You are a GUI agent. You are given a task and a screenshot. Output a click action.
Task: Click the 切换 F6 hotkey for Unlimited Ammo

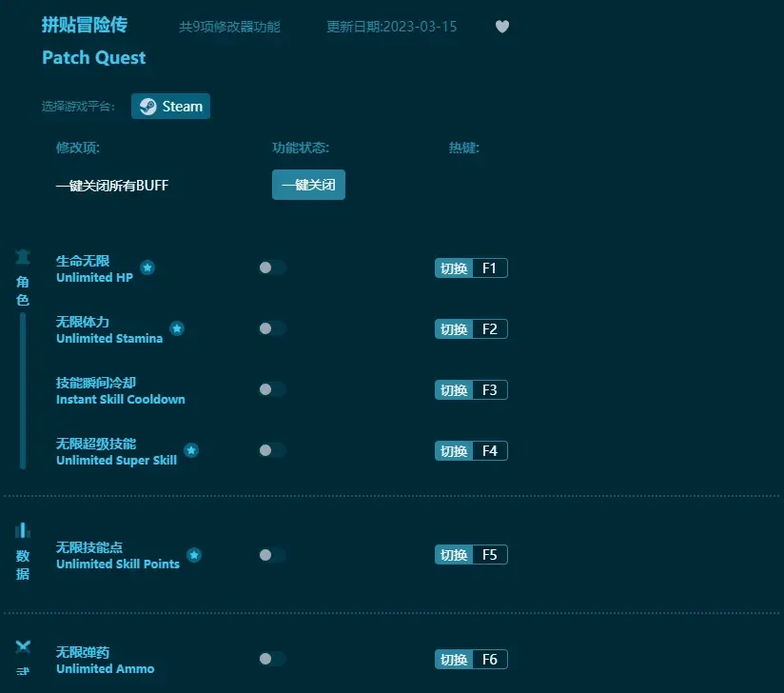(471, 659)
